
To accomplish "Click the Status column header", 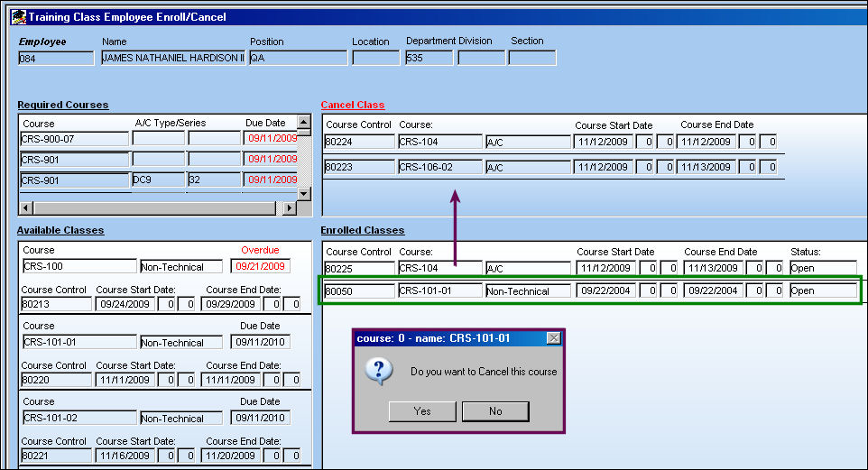I will coord(806,252).
